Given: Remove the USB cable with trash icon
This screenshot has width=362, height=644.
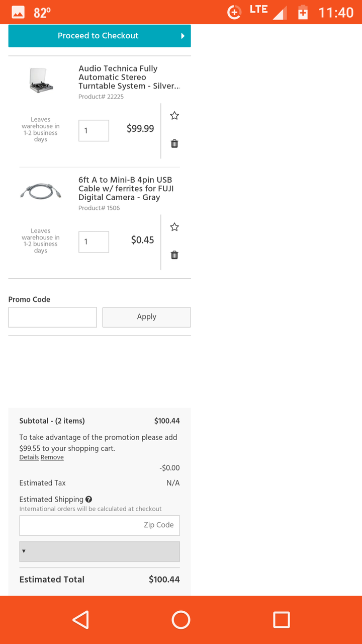Looking at the screenshot, I should point(174,255).
